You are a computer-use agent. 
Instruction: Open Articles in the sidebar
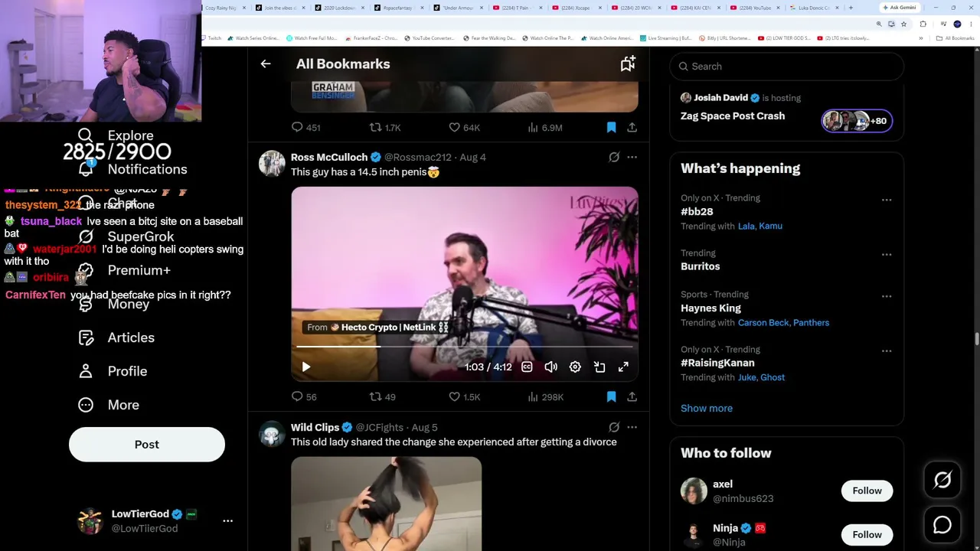point(116,337)
